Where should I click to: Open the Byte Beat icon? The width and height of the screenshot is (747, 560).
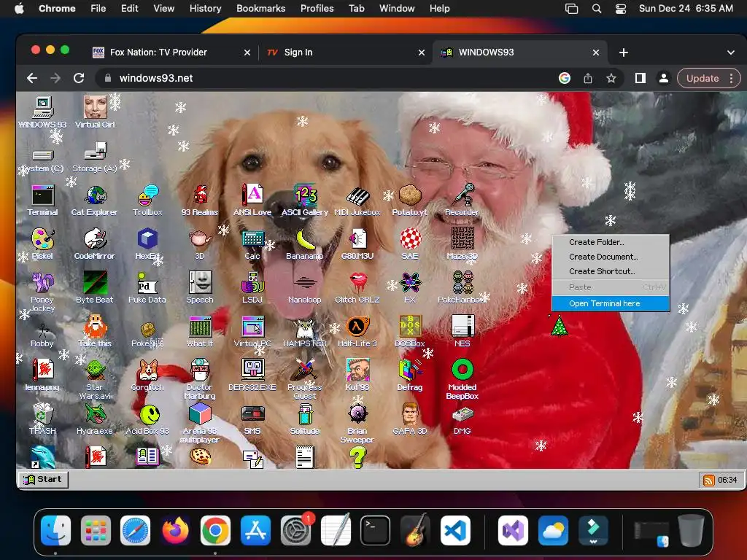coord(94,287)
